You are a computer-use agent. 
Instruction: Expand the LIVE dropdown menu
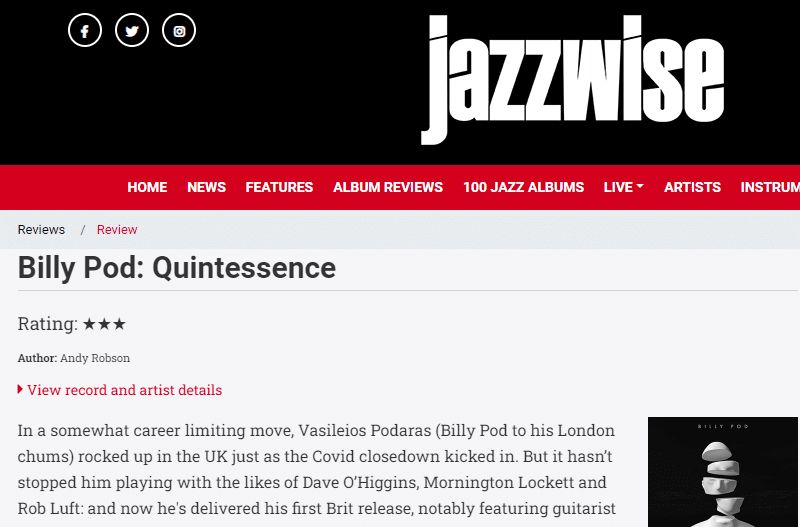623,187
